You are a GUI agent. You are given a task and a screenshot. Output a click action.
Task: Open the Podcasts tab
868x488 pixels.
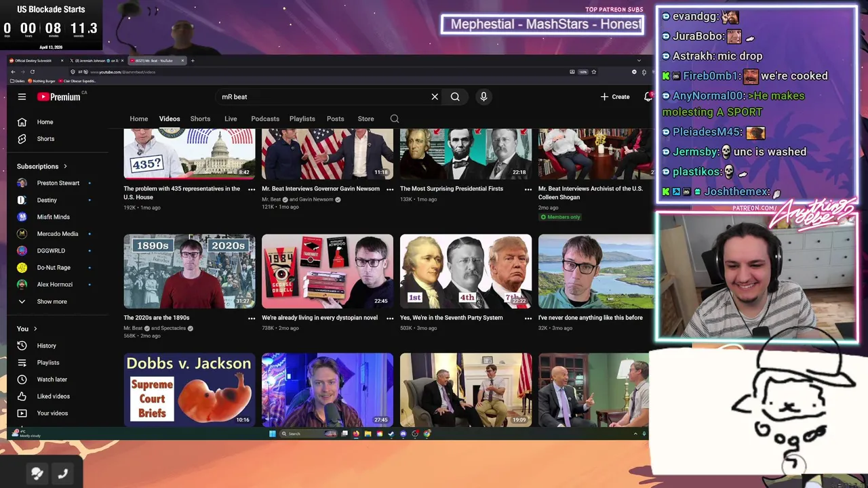265,119
